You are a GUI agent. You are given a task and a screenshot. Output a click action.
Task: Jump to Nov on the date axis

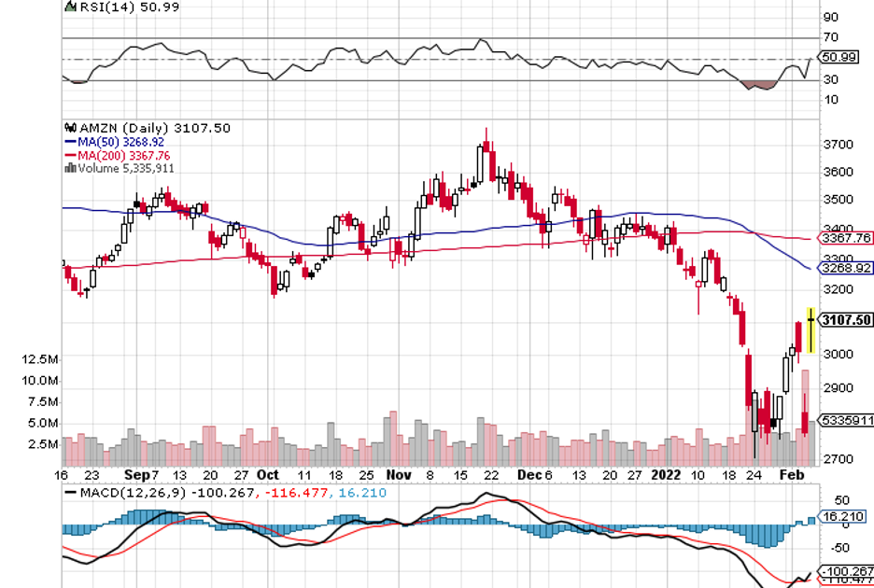point(398,474)
